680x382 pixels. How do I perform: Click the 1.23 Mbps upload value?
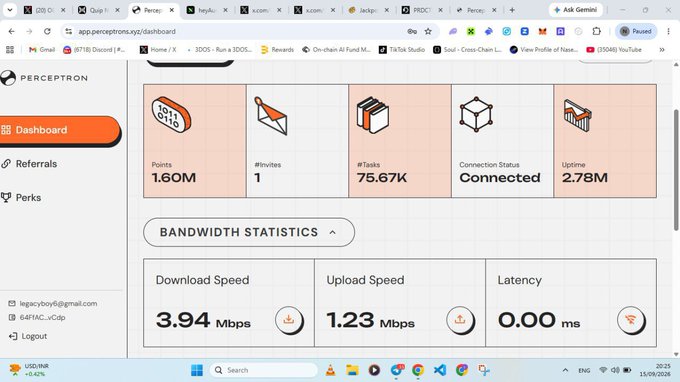(370, 320)
